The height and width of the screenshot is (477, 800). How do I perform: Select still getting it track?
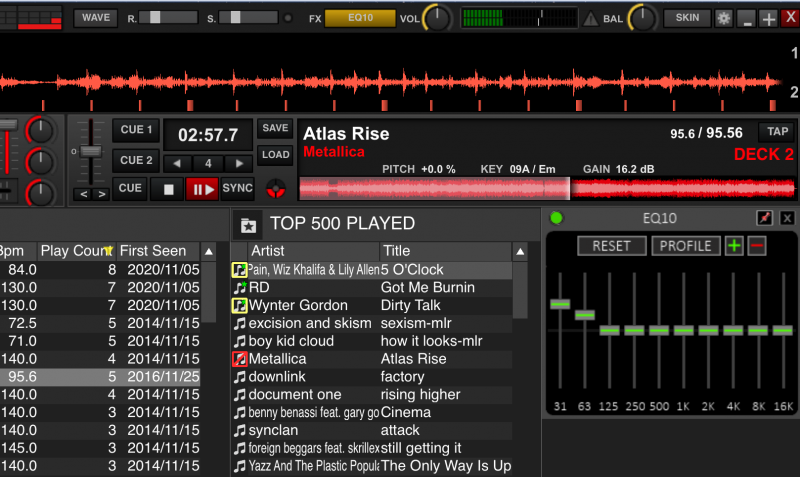[371, 448]
